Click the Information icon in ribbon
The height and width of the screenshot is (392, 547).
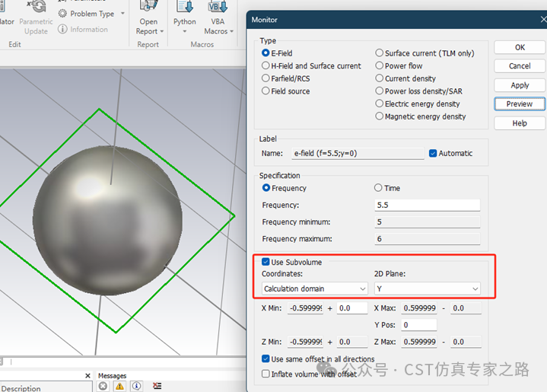coord(62,29)
